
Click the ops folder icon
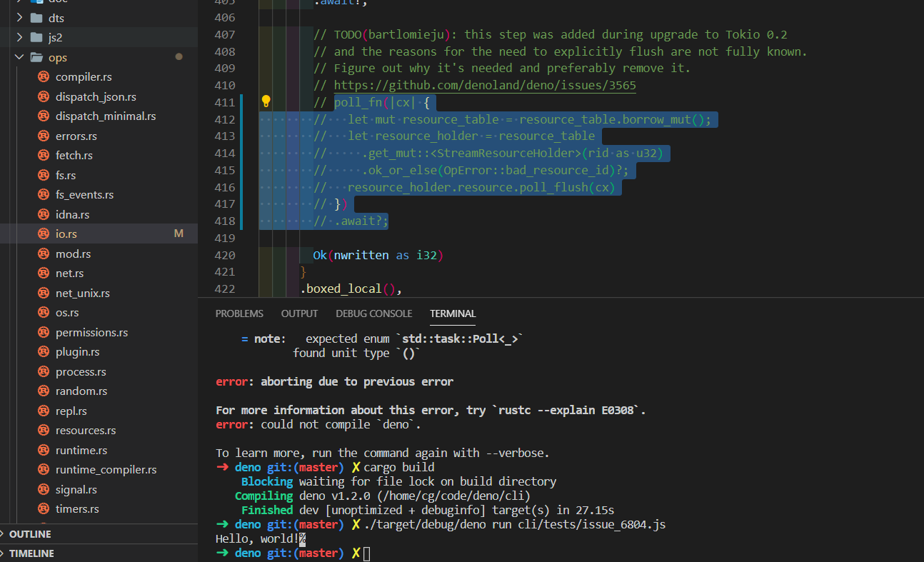pyautogui.click(x=37, y=57)
